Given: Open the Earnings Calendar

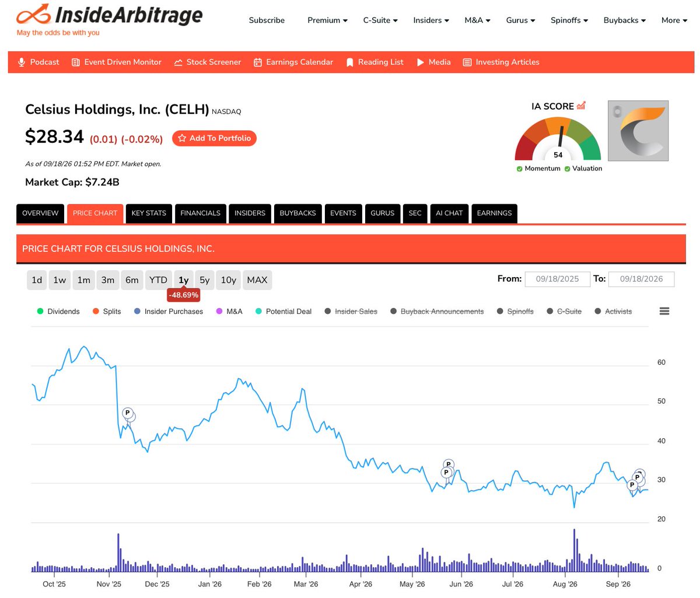Looking at the screenshot, I should point(293,62).
